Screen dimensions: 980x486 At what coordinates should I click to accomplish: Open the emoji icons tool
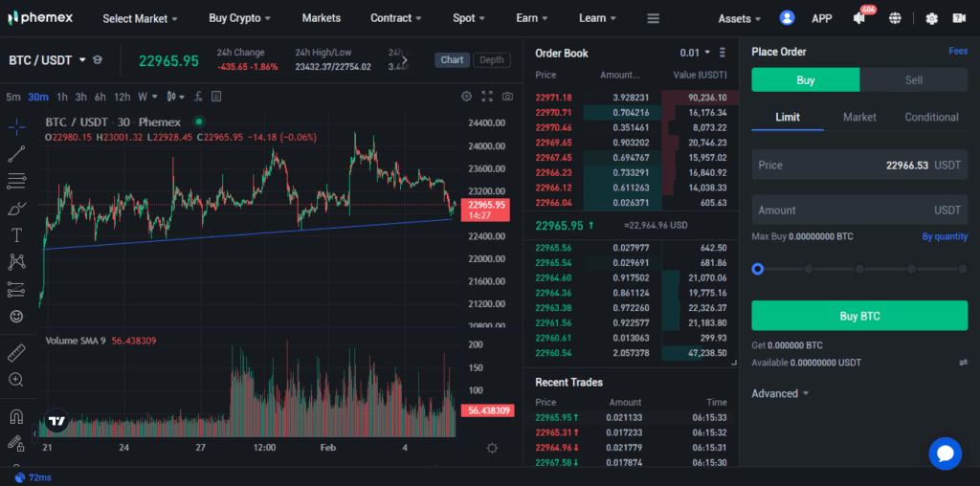tap(17, 317)
